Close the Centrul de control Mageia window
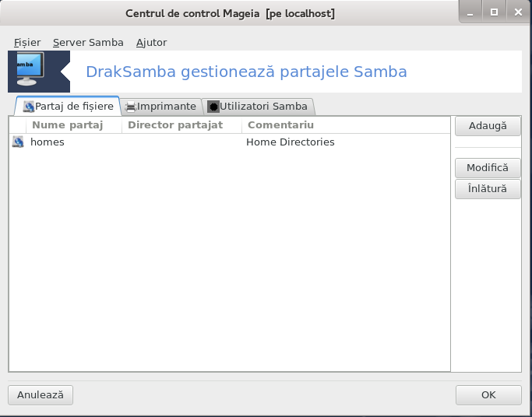The height and width of the screenshot is (417, 532). click(x=518, y=13)
